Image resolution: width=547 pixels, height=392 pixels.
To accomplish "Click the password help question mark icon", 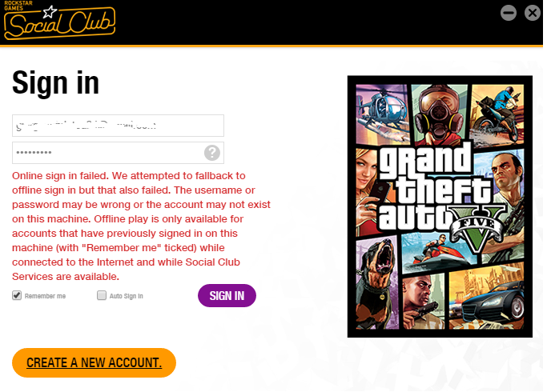I will tap(212, 153).
